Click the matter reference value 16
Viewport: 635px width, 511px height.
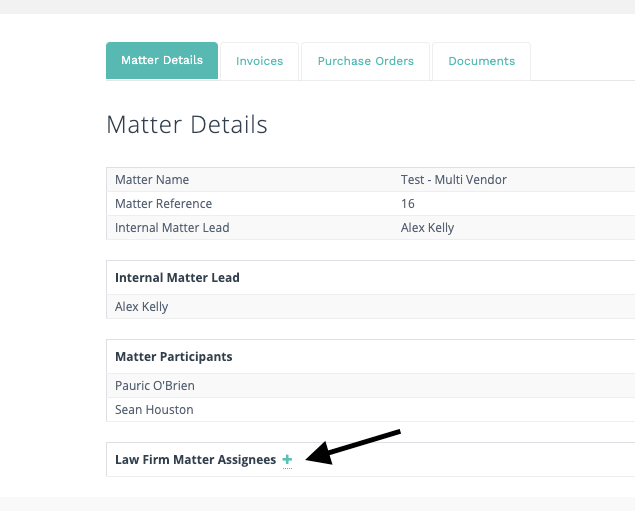coord(408,204)
